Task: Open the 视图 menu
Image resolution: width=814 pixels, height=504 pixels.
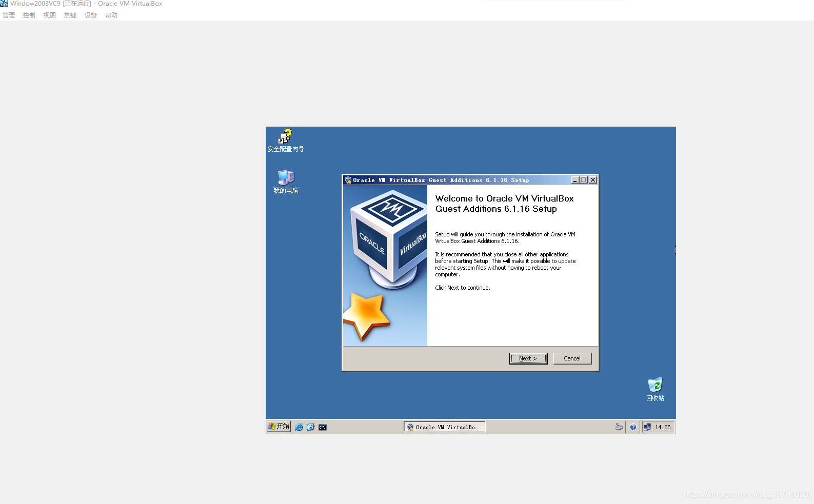Action: (50, 15)
